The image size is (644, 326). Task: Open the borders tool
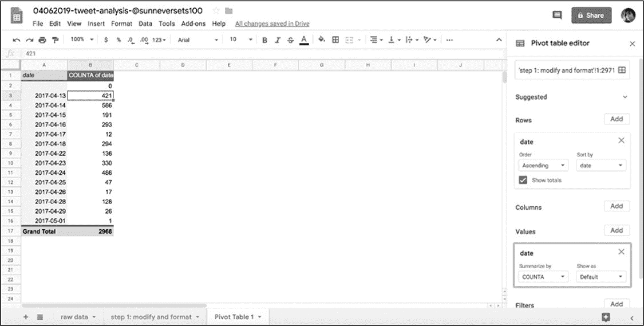pyautogui.click(x=336, y=40)
